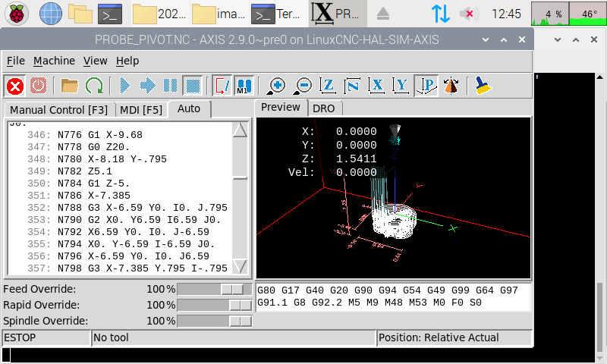
Task: Click G-code list scroll-up arrow
Action: coord(240,130)
